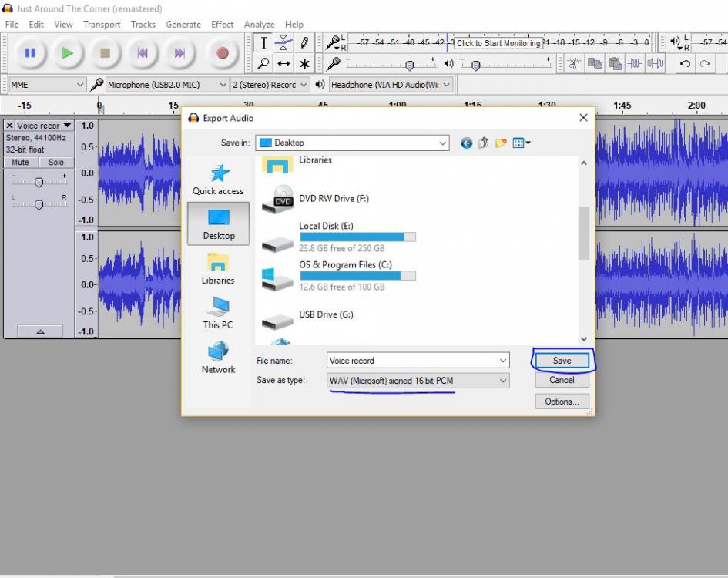Open the Effect menu
728x578 pixels.
(x=222, y=25)
